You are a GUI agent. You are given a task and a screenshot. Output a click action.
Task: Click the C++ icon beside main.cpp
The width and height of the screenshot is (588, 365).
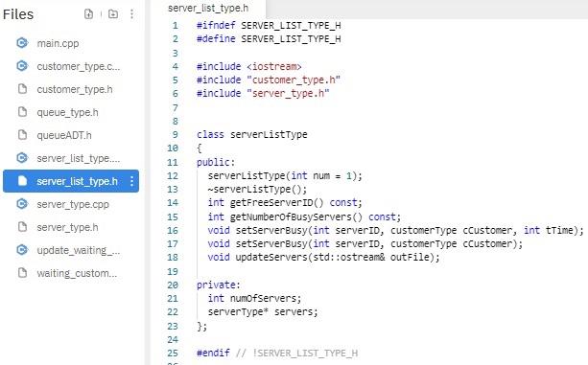(x=22, y=43)
